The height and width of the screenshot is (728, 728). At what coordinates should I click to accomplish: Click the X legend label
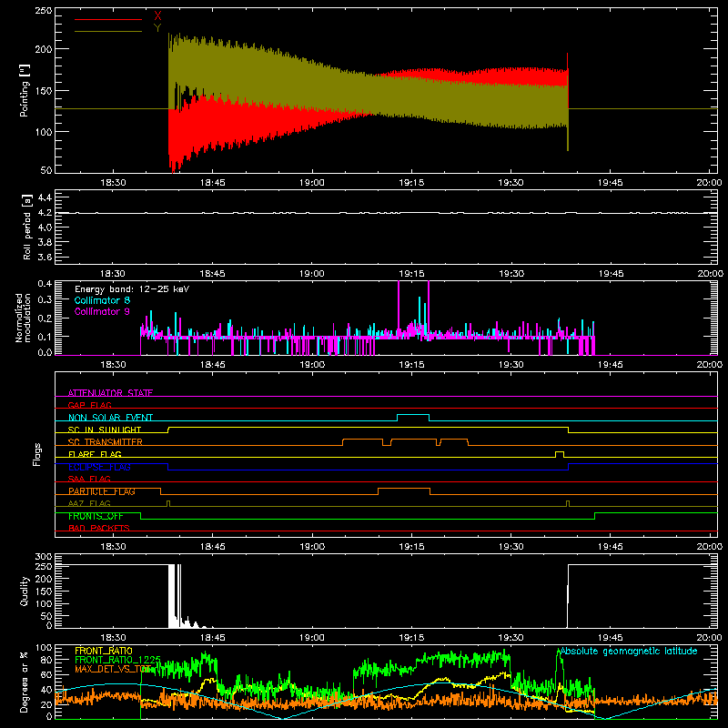pyautogui.click(x=157, y=16)
